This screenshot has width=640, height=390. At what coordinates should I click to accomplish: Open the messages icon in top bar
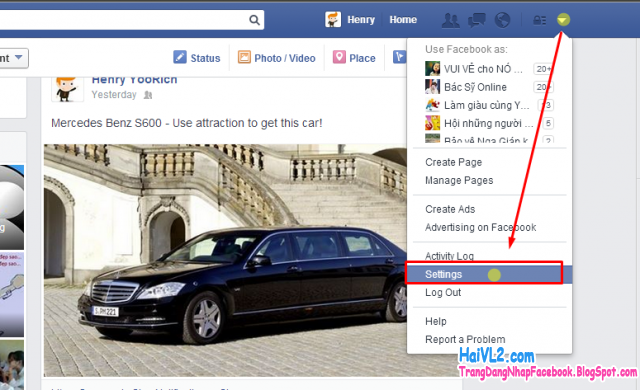point(476,20)
